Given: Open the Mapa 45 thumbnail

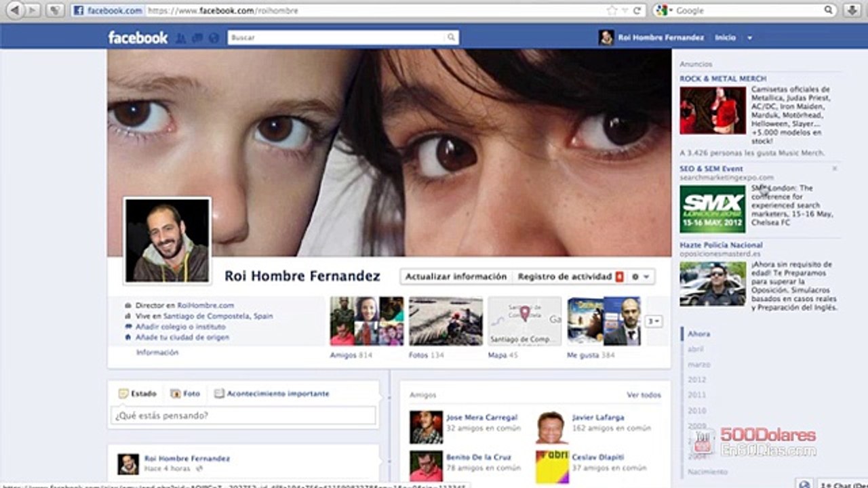Looking at the screenshot, I should [x=525, y=321].
